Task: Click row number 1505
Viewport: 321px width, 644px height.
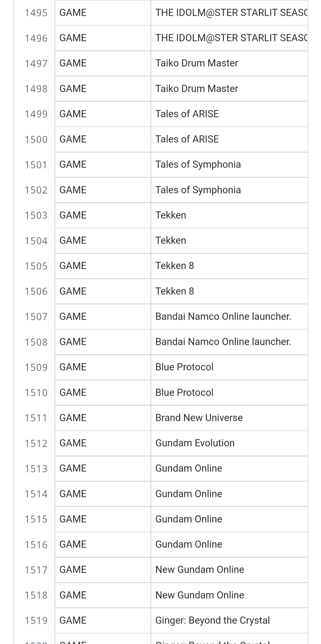Action: coord(36,266)
